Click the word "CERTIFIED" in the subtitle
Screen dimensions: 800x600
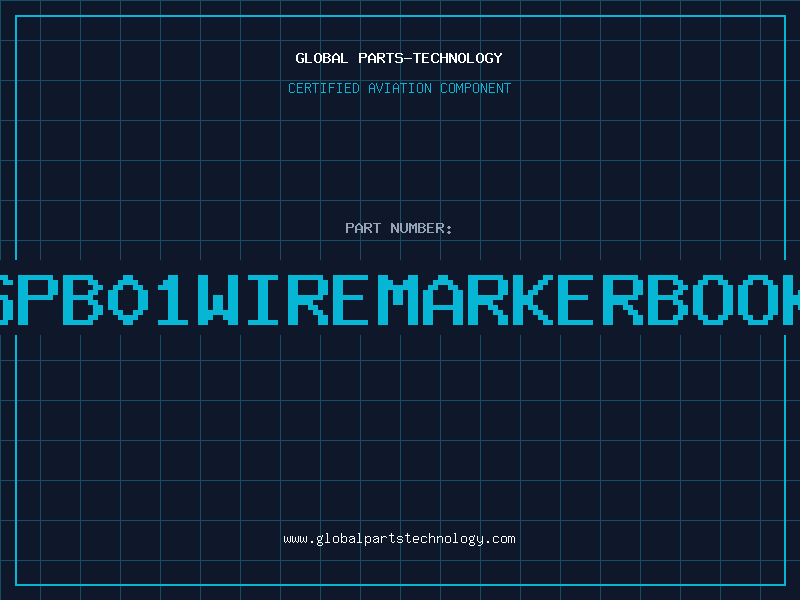pos(322,88)
